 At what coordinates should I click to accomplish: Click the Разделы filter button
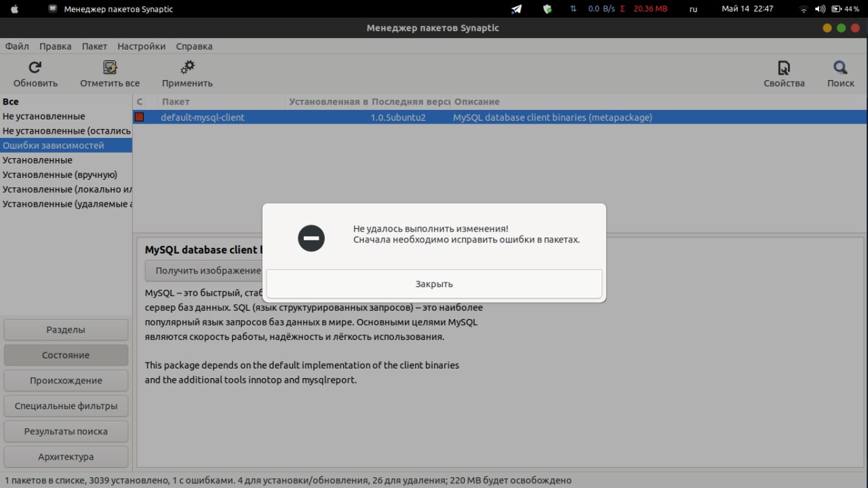coord(66,330)
